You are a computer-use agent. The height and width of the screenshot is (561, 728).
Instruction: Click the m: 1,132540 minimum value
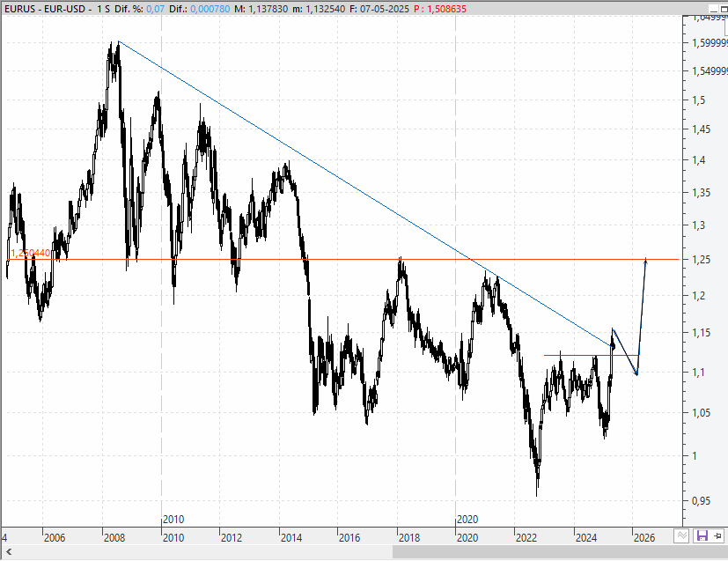[x=318, y=9]
